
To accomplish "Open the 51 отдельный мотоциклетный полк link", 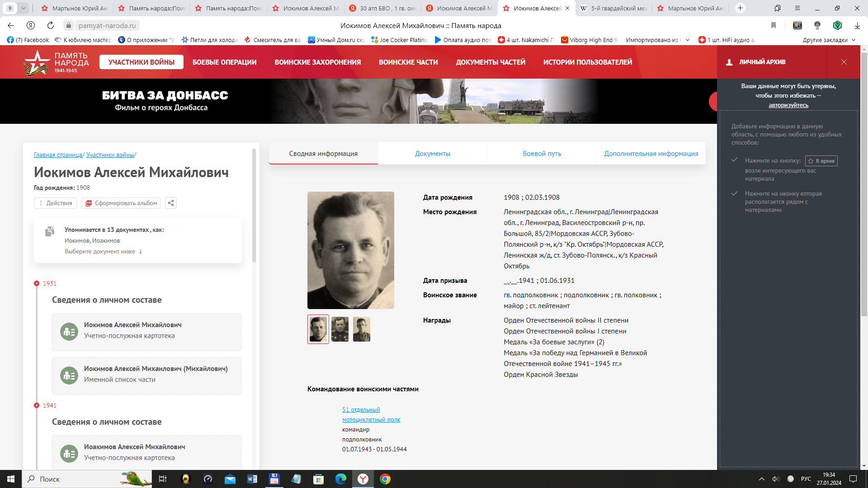I will tap(371, 414).
